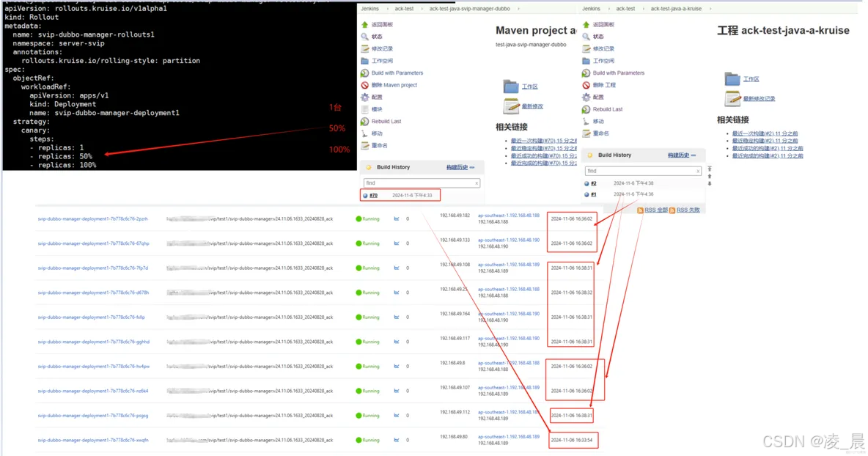Click the 模块 document icon in the svip-manager-dubbo sidebar
The height and width of the screenshot is (456, 868).
365,109
